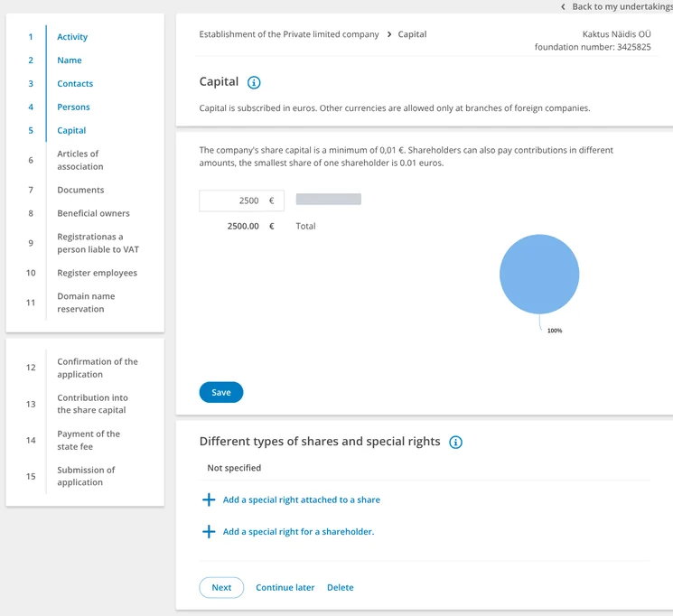Click the 2500.00 total amount
This screenshot has width=673, height=616.
[243, 226]
